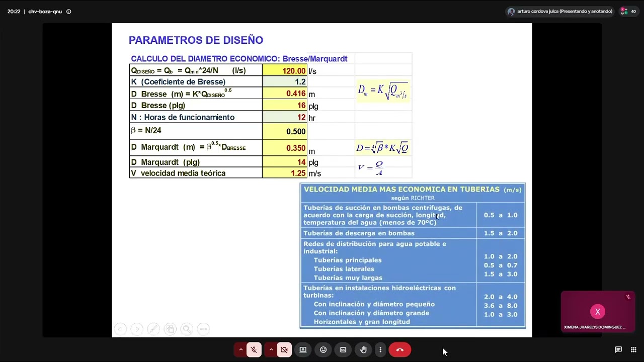Click 'V velocidad media teórica' label
This screenshot has width=644, height=362.
[178, 173]
